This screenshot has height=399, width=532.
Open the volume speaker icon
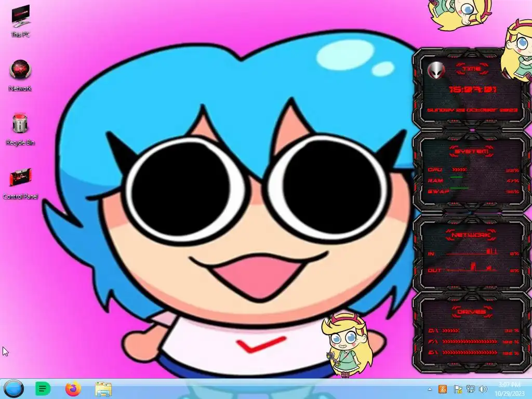(x=483, y=389)
